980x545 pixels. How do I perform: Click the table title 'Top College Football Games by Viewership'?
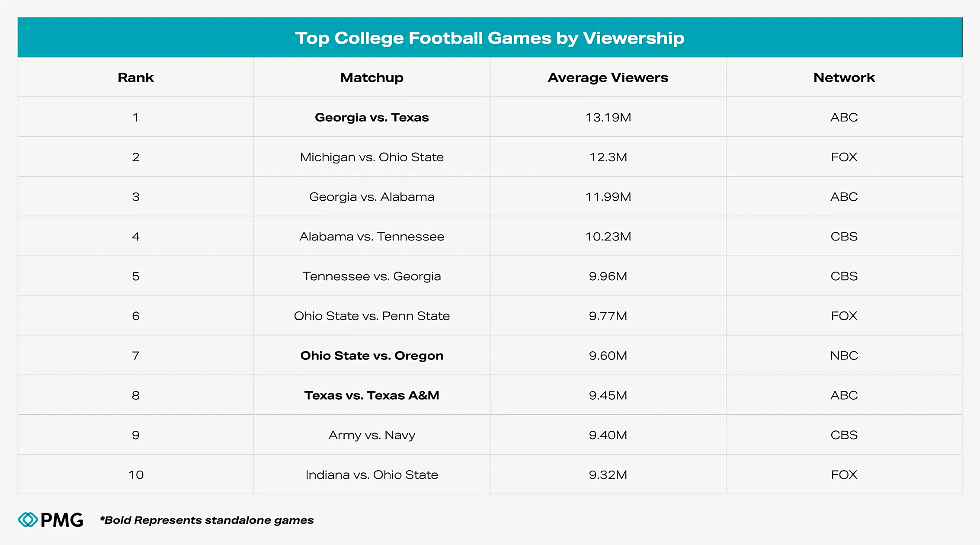(490, 38)
